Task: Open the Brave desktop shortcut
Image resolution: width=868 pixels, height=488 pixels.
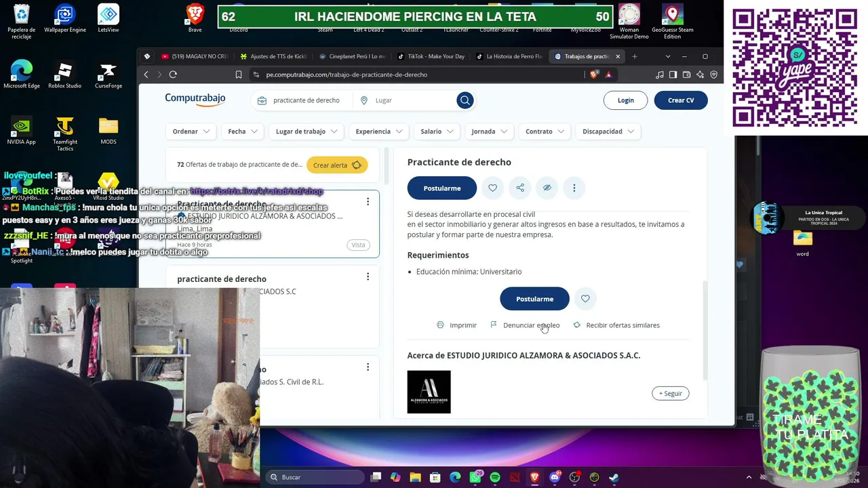Action: tap(195, 18)
